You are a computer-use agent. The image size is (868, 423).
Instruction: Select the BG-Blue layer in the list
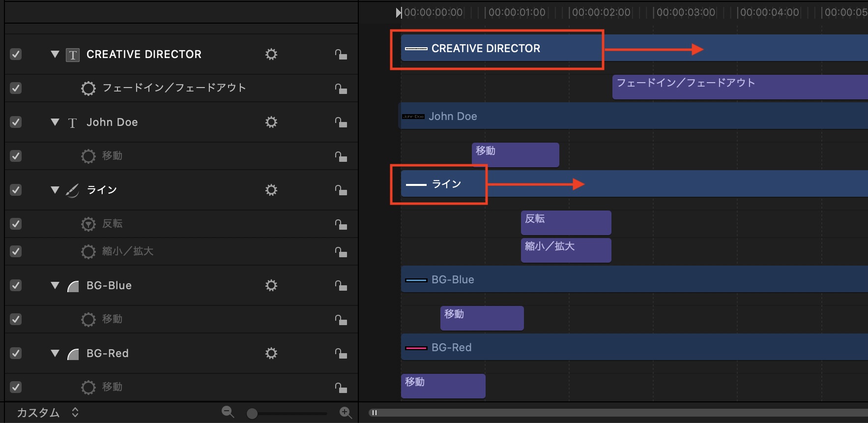click(x=109, y=286)
